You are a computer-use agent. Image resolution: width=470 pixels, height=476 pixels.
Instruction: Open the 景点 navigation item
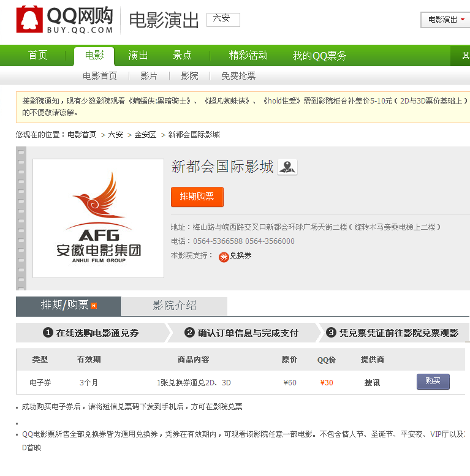pyautogui.click(x=182, y=55)
